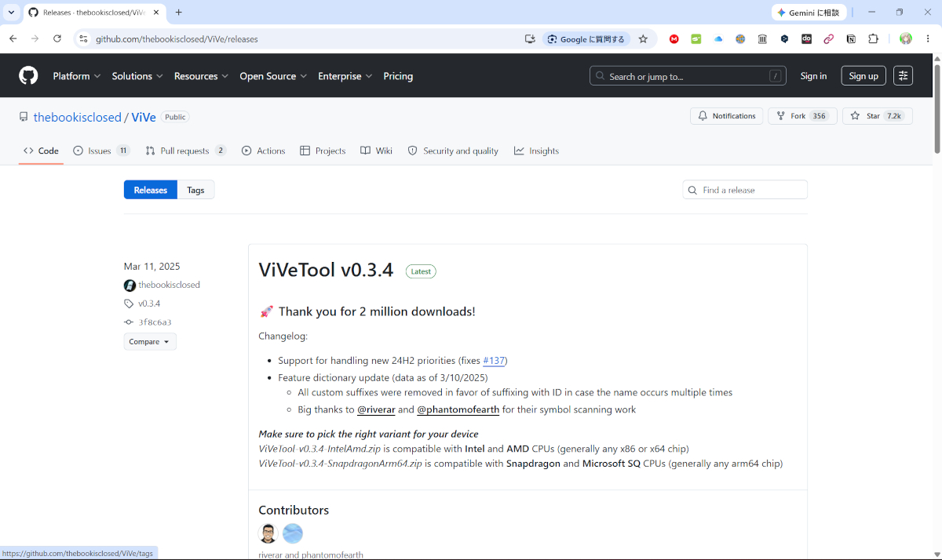Open the commit 3f8c6a3 link
Screen dimensions: 942x560
tap(155, 322)
